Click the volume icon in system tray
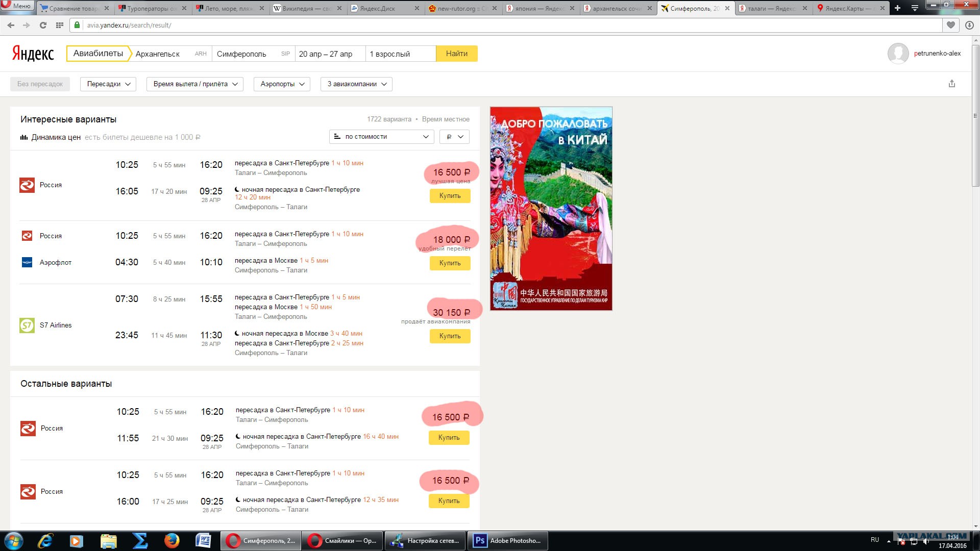The height and width of the screenshot is (551, 980). tap(926, 541)
